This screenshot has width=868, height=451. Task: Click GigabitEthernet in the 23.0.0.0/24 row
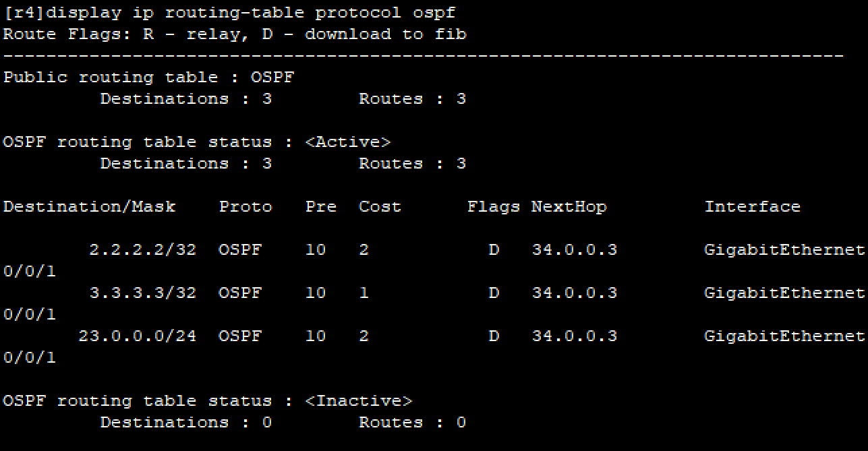[x=784, y=336]
